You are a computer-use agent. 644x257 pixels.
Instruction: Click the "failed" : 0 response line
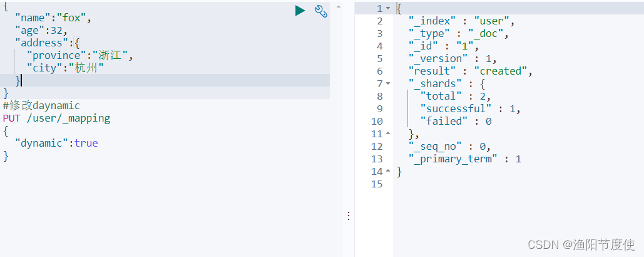(x=456, y=122)
